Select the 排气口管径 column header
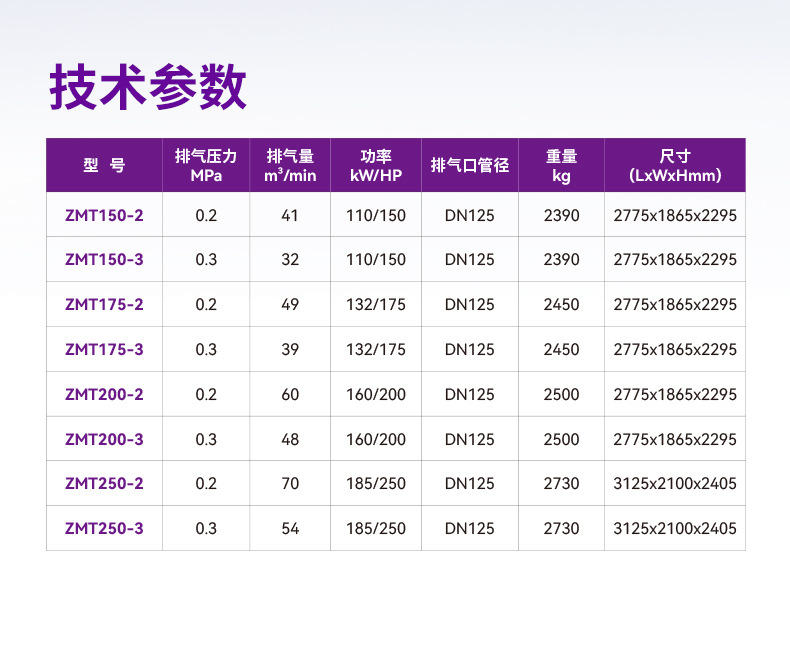 point(470,165)
